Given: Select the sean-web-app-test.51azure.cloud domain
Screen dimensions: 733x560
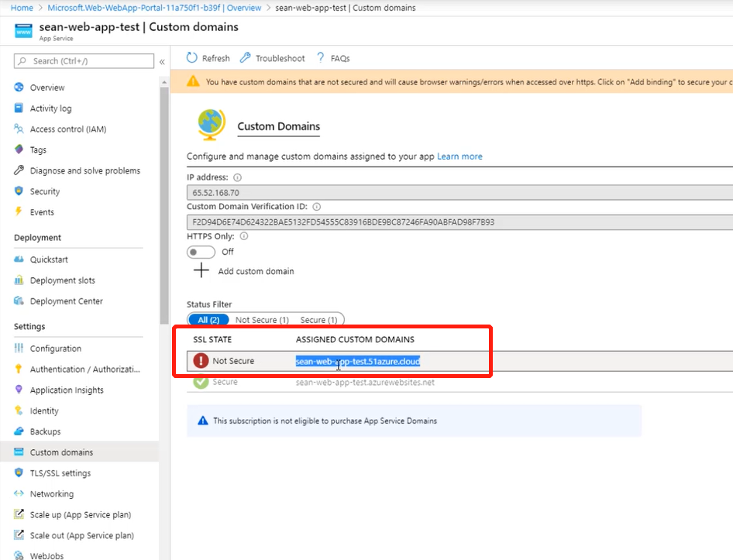Looking at the screenshot, I should click(x=358, y=361).
